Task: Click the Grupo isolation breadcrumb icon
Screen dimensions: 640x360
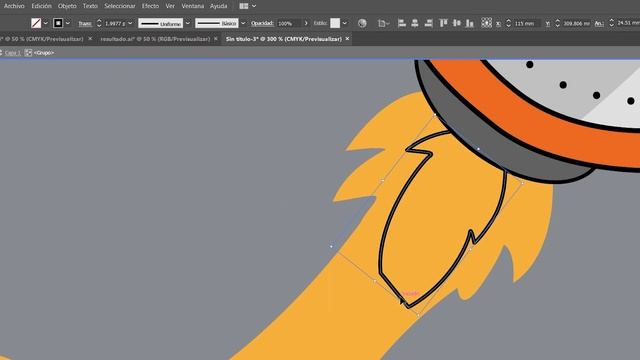Action: (28, 53)
